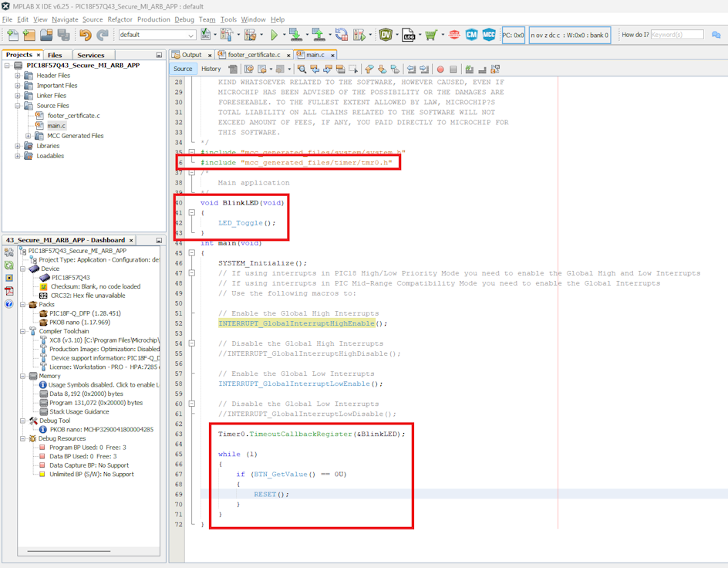
Task: Open the device datasheet PDF icon
Action: tap(9, 291)
